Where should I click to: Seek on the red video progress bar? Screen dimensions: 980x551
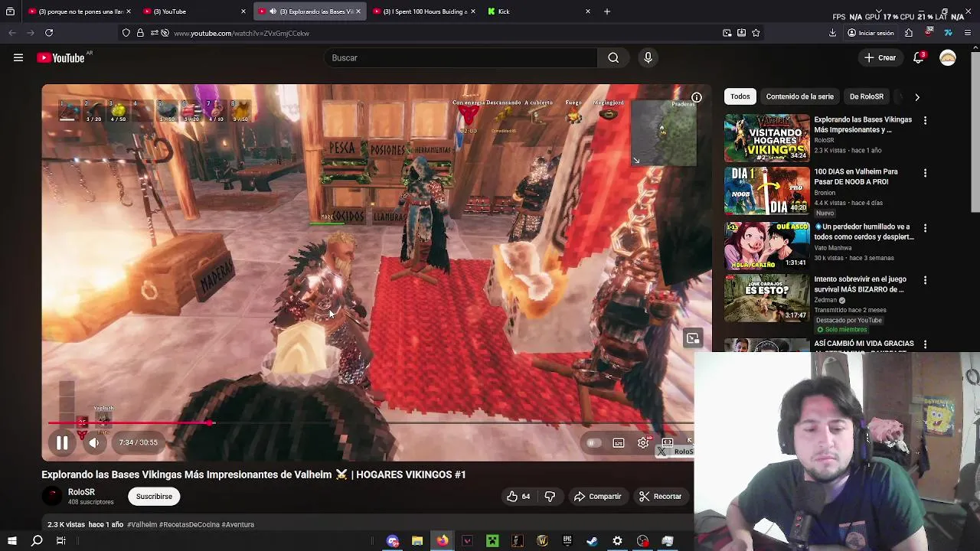(371, 422)
